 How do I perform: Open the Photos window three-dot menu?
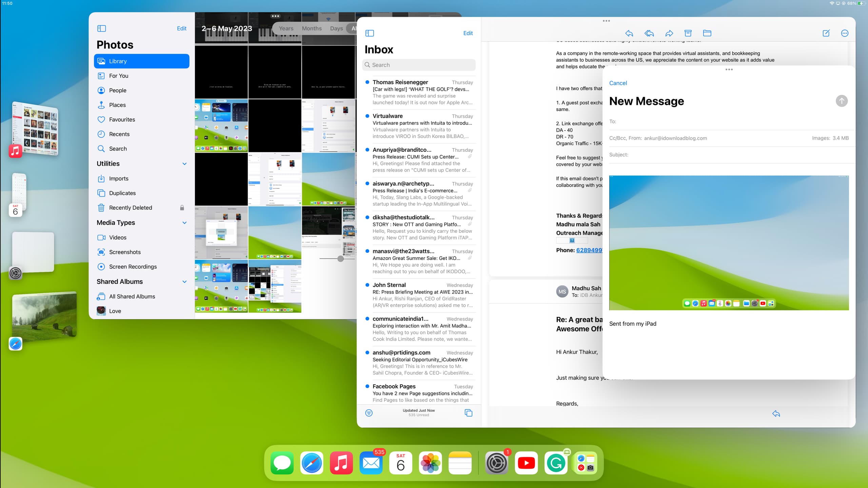[x=275, y=16]
